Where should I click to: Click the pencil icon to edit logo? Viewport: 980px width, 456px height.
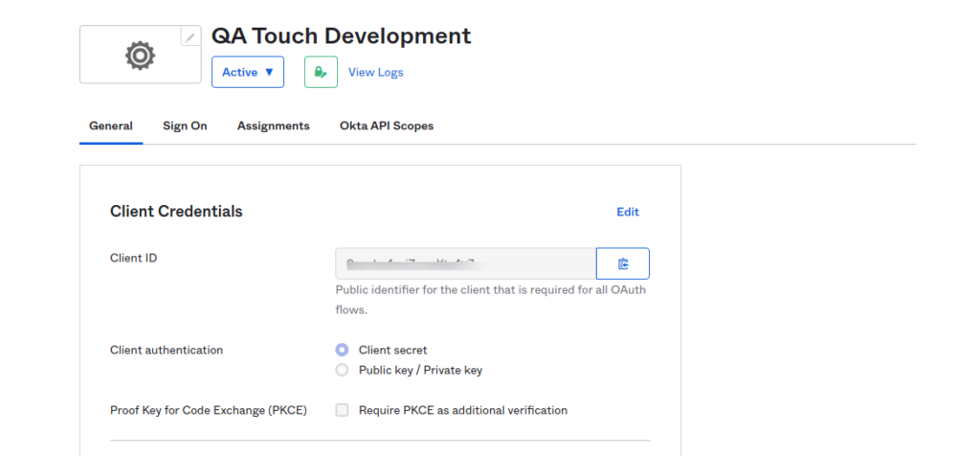pyautogui.click(x=190, y=37)
